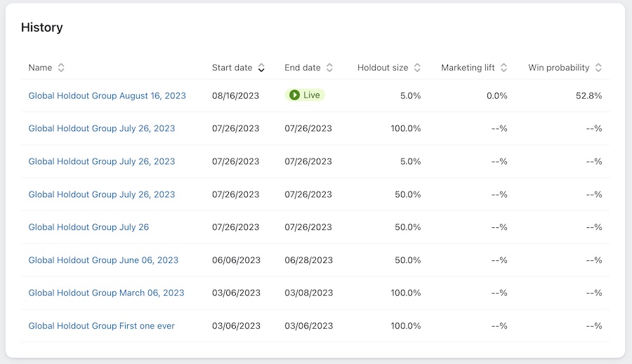The height and width of the screenshot is (364, 632).
Task: Click the sort arrows beside Name header
Action: point(61,68)
